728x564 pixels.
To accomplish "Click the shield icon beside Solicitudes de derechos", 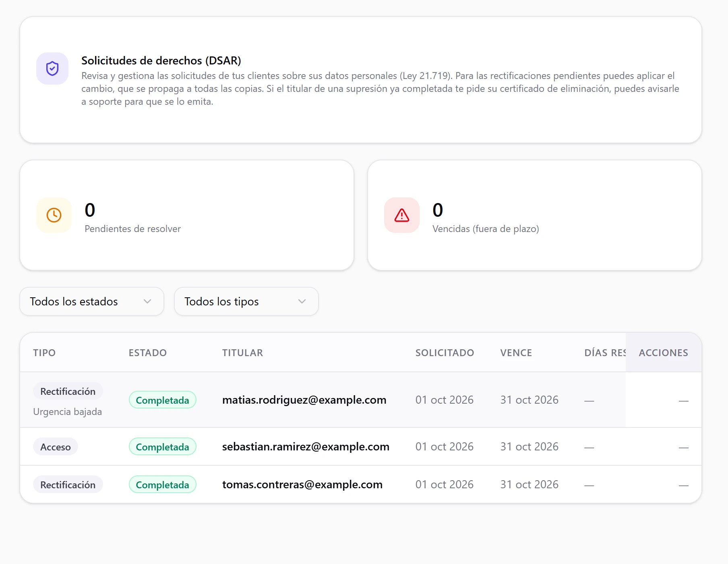I will click(x=52, y=68).
